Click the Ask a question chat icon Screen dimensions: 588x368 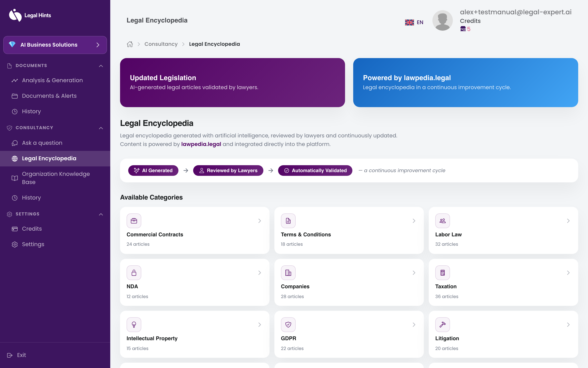(x=14, y=143)
